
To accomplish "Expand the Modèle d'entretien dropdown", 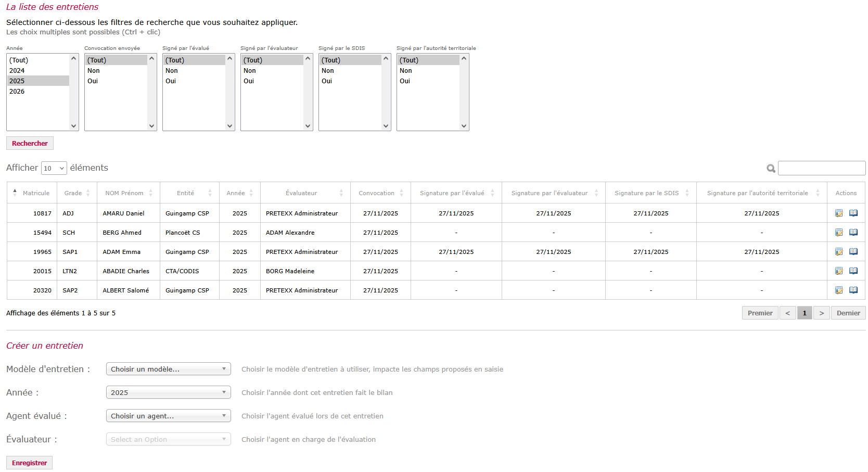I will 168,369.
